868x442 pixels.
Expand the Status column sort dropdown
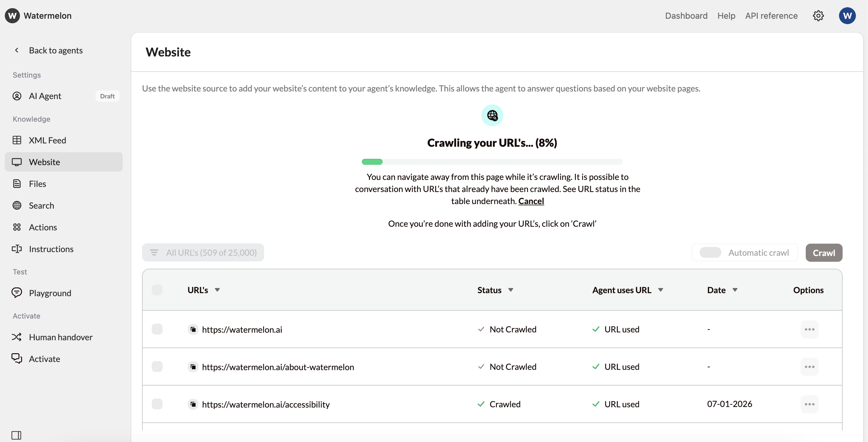(511, 290)
